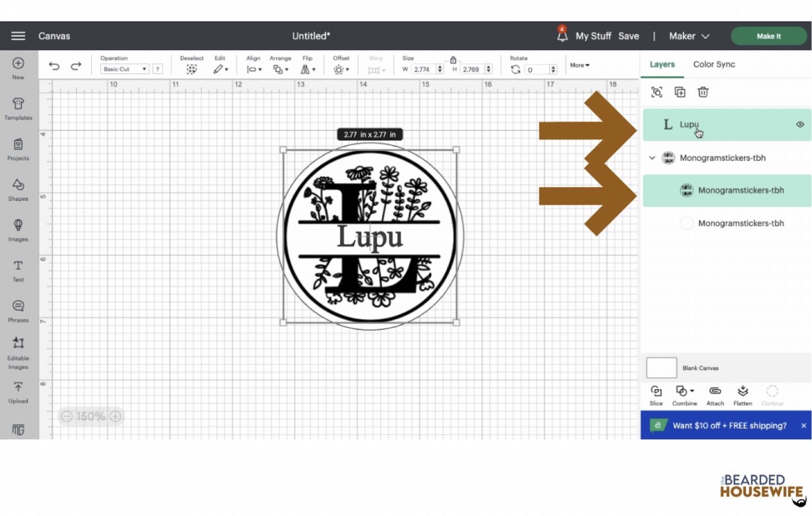Image resolution: width=812 pixels, height=516 pixels.
Task: Lock the aspect ratio in the Size controls
Action: click(x=453, y=61)
